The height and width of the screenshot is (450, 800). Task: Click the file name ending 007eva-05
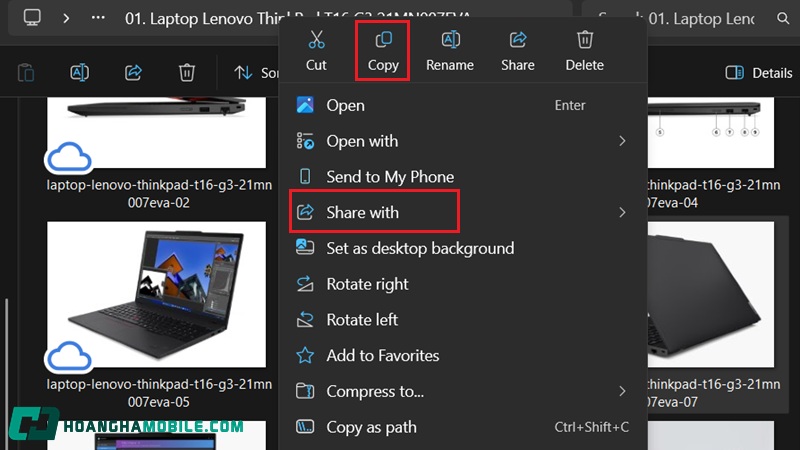159,393
